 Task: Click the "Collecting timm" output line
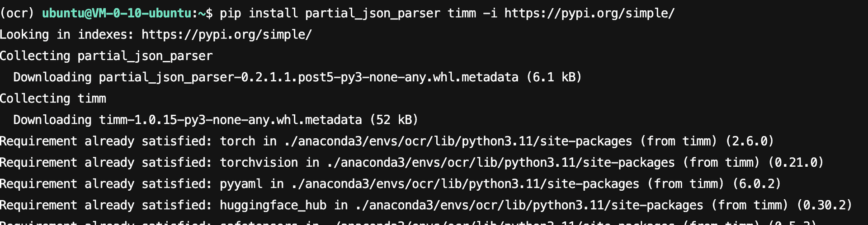(x=53, y=98)
